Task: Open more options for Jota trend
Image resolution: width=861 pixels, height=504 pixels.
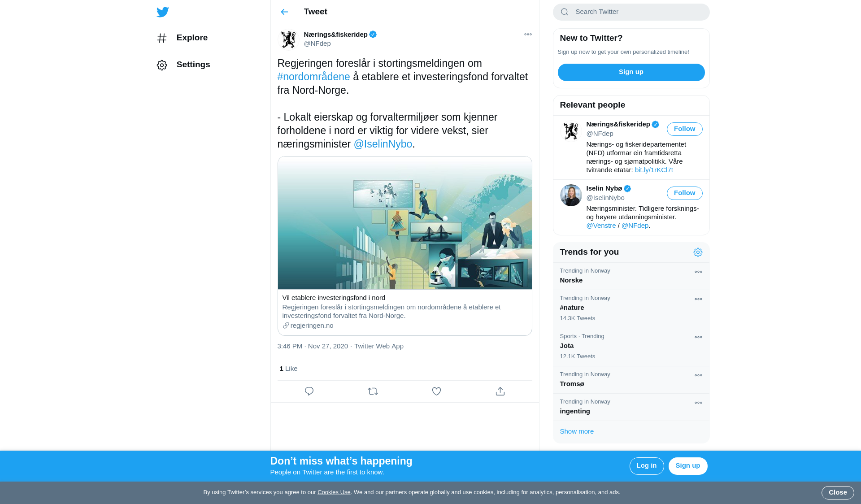Action: click(698, 338)
